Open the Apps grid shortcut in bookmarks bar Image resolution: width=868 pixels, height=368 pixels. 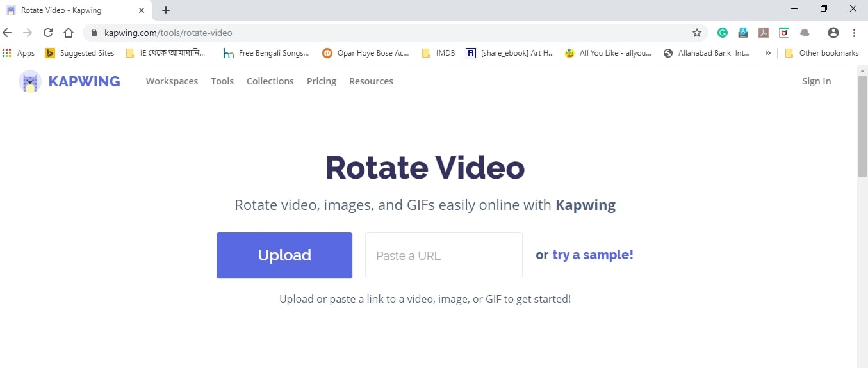19,53
